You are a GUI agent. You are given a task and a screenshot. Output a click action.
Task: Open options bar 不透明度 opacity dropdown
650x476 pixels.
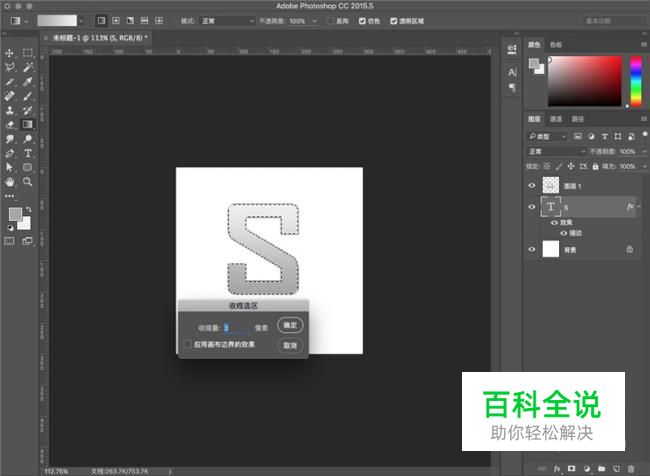(x=315, y=21)
